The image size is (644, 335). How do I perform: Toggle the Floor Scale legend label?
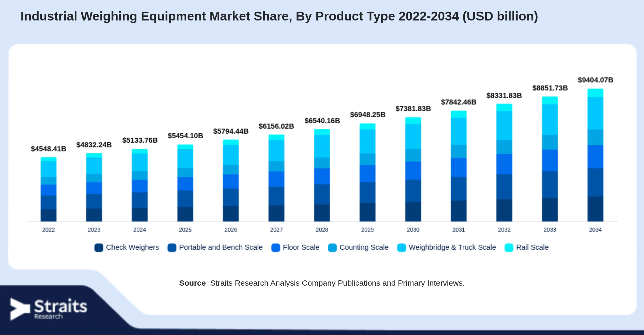[301, 247]
